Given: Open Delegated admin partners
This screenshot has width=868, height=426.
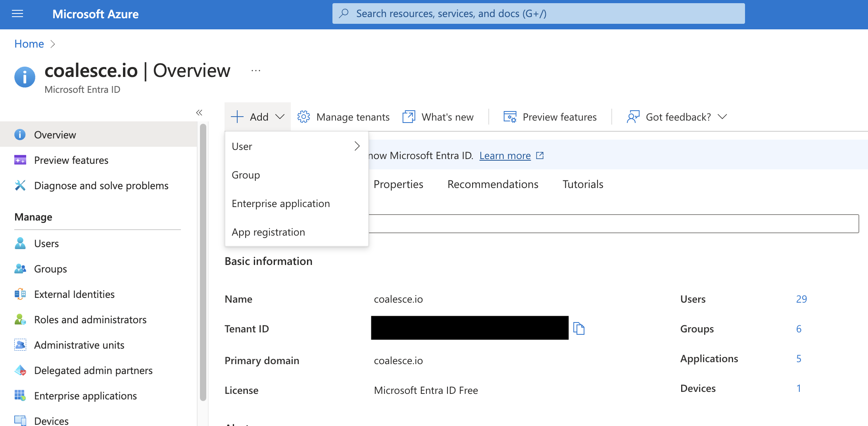Looking at the screenshot, I should click(98, 370).
